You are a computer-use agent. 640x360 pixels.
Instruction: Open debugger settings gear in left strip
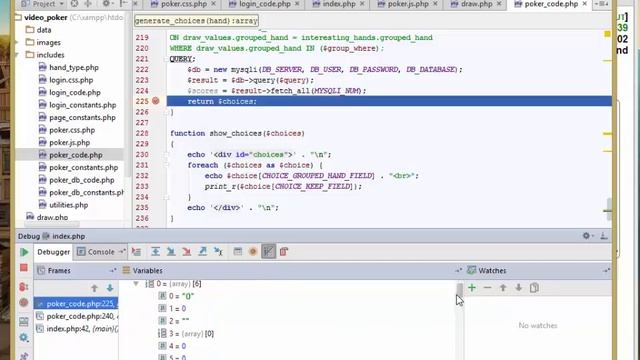click(24, 338)
